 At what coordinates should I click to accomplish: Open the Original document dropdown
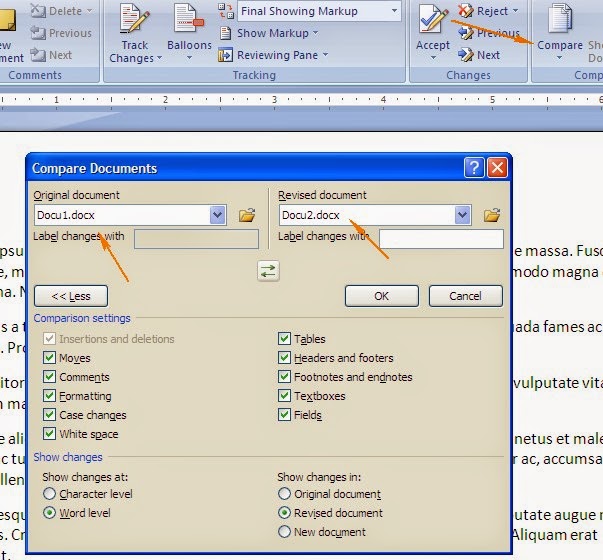(x=217, y=215)
